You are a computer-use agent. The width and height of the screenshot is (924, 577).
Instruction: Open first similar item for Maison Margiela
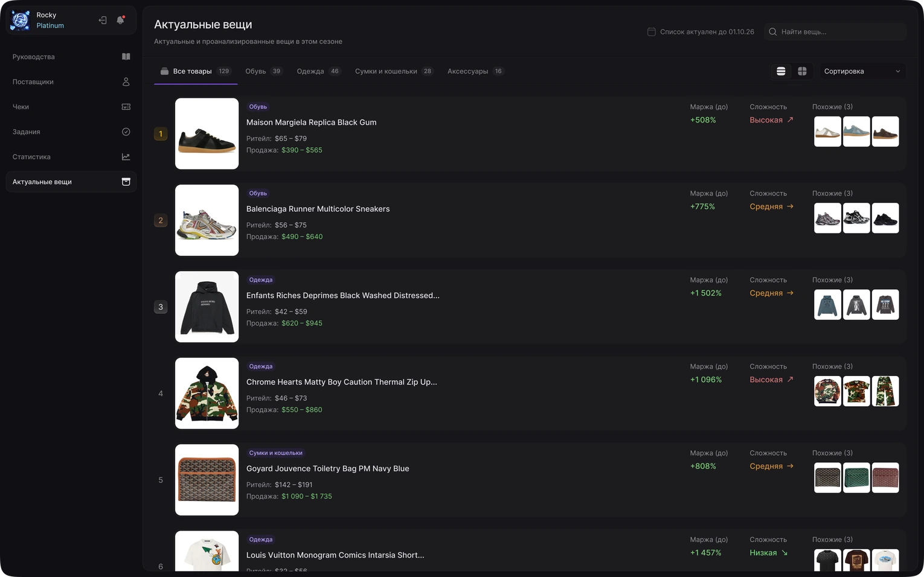[x=827, y=132]
